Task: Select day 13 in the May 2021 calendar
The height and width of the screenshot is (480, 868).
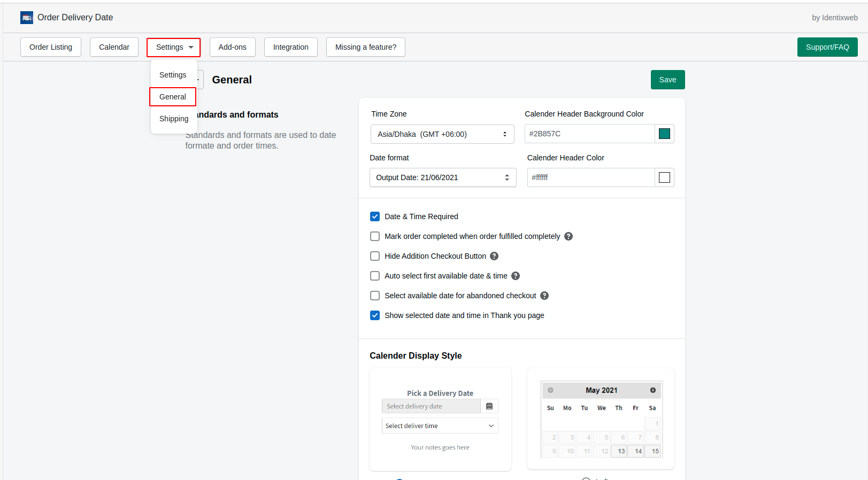Action: pyautogui.click(x=619, y=451)
